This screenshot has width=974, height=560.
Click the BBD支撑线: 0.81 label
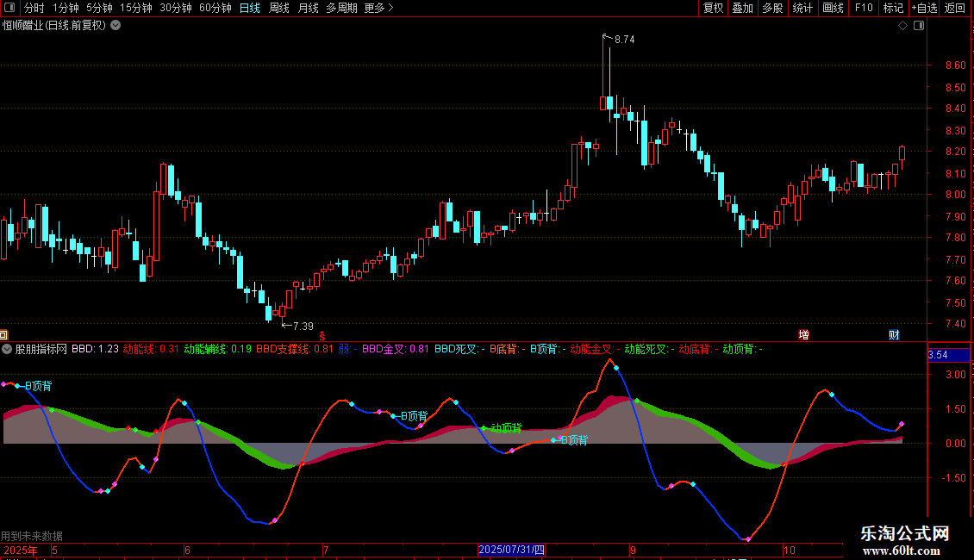[295, 349]
